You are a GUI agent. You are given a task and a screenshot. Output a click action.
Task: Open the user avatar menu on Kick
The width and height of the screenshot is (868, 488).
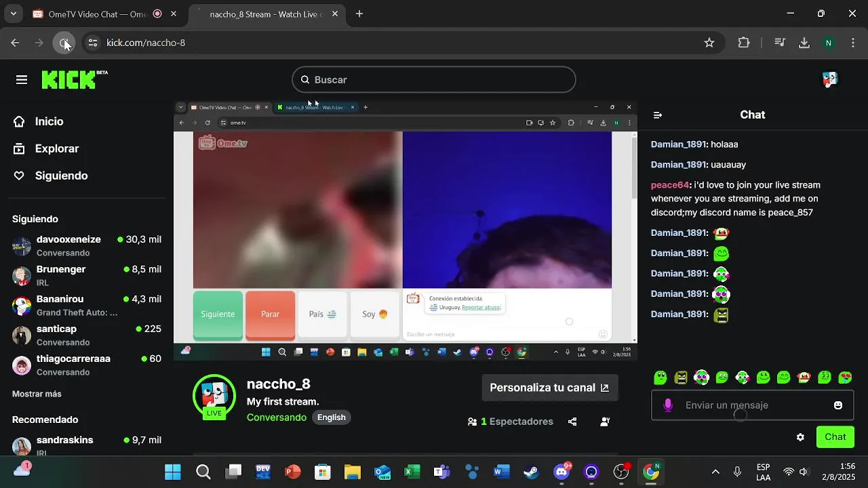pyautogui.click(x=830, y=80)
